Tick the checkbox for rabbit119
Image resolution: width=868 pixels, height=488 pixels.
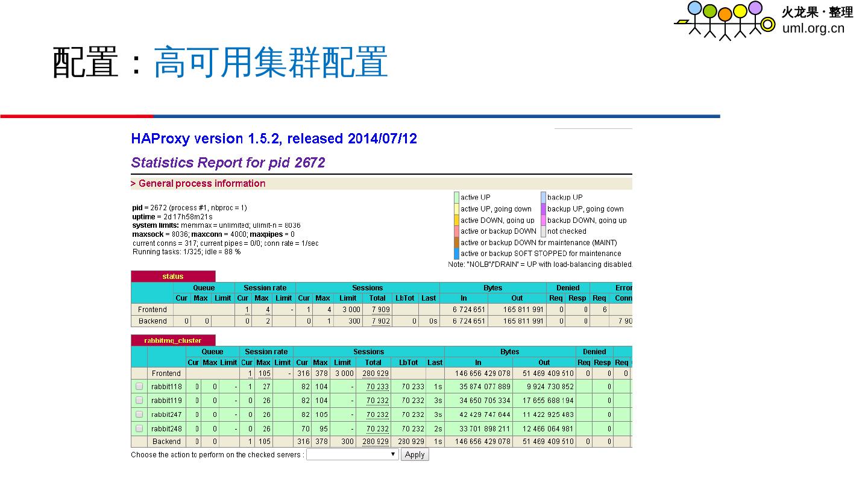(x=139, y=400)
